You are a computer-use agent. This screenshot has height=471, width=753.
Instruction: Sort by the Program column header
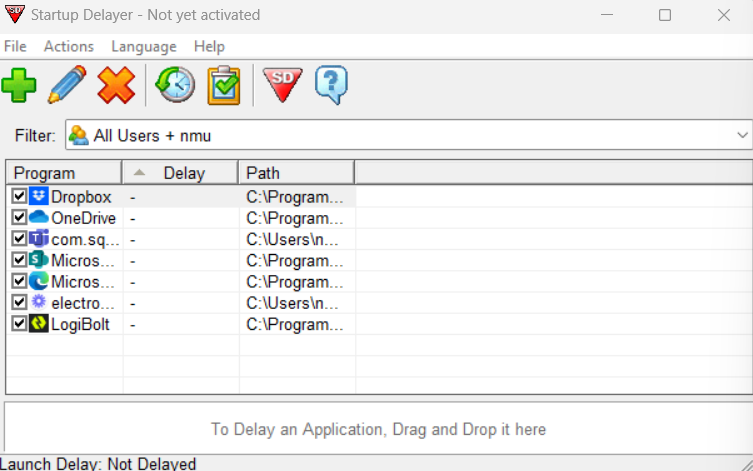[64, 173]
